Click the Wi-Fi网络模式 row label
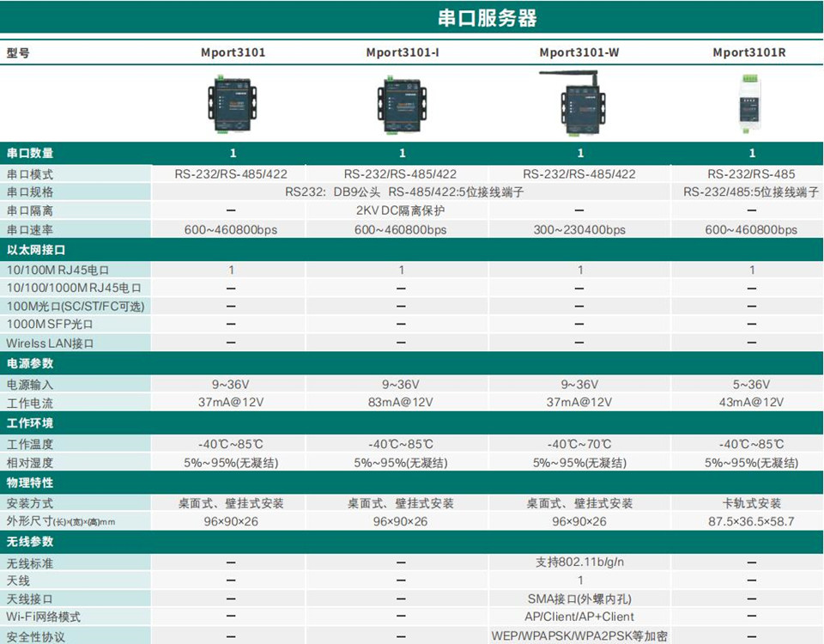The image size is (824, 644). pos(43,617)
